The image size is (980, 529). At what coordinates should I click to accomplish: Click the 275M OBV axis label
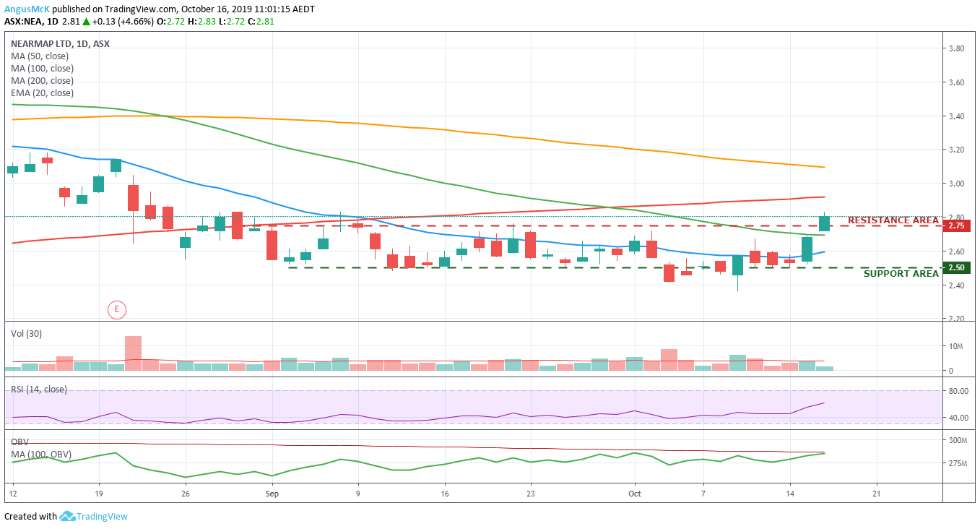tap(958, 463)
